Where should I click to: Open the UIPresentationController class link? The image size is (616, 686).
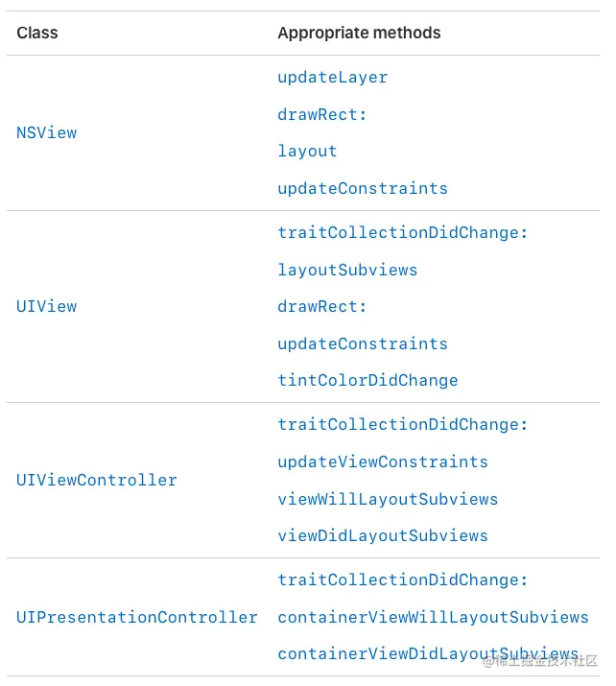137,617
